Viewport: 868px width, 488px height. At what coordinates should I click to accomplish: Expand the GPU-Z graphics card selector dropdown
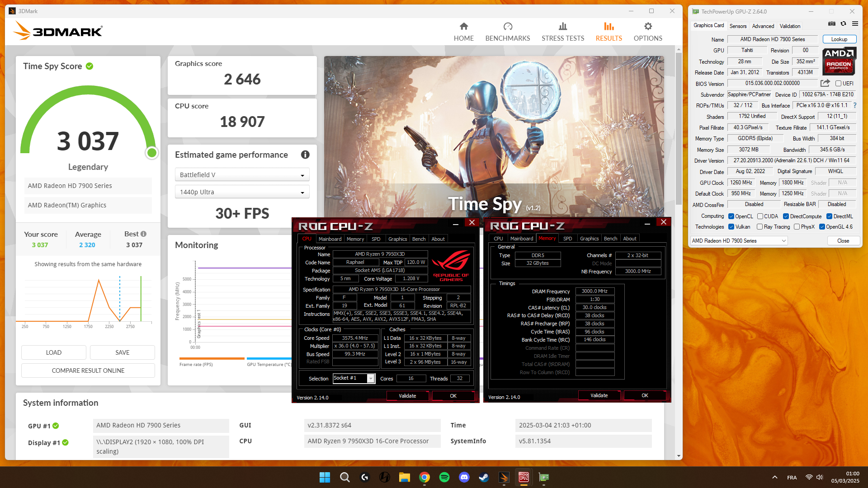tap(739, 241)
